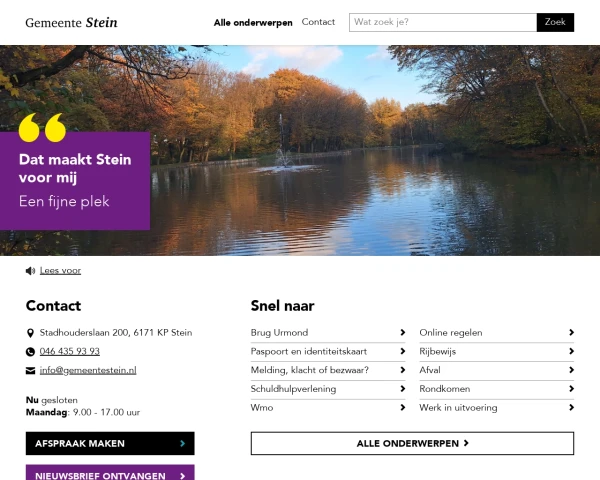Open the Brug Urmond link
This screenshot has height=480, width=600.
pos(279,333)
